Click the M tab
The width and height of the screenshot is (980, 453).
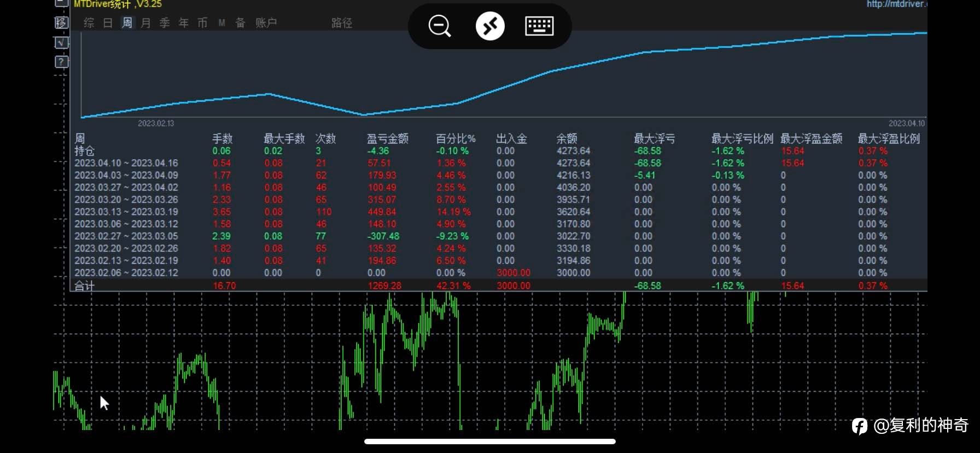click(221, 22)
